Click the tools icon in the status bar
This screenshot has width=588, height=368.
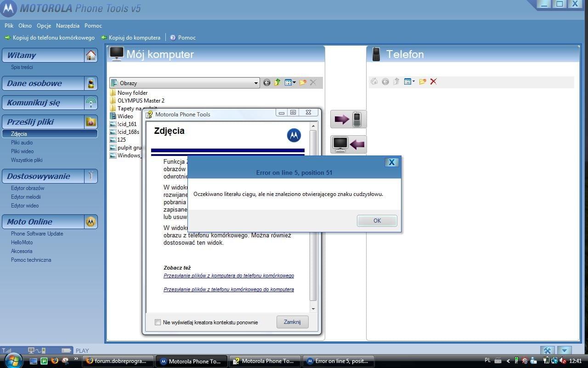pos(547,351)
